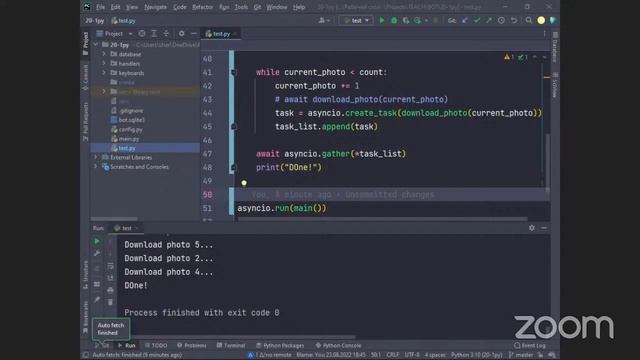
Task: Collapse all items in the Project panel
Action: point(166,33)
